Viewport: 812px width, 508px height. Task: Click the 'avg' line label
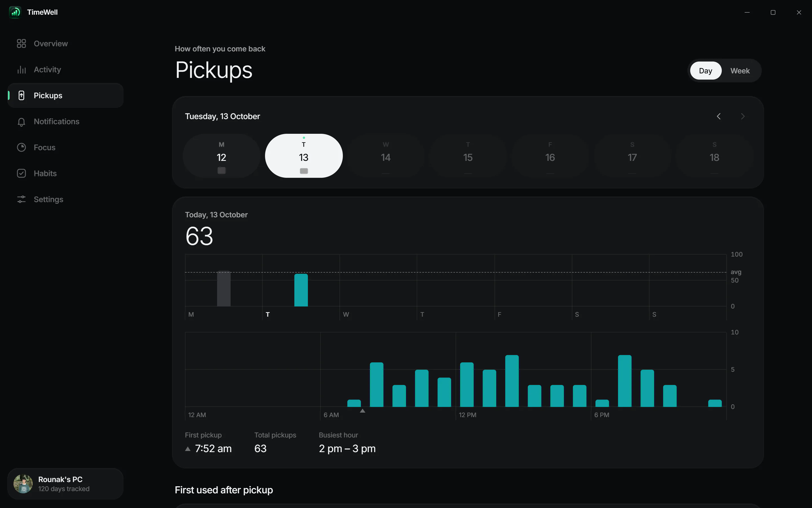[x=736, y=272]
